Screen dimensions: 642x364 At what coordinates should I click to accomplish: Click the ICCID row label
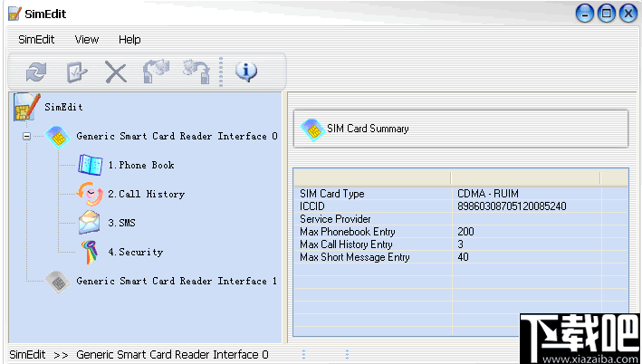tap(312, 206)
